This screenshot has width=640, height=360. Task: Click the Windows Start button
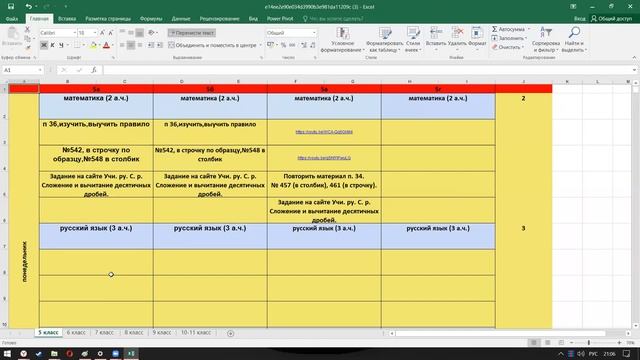click(7, 353)
